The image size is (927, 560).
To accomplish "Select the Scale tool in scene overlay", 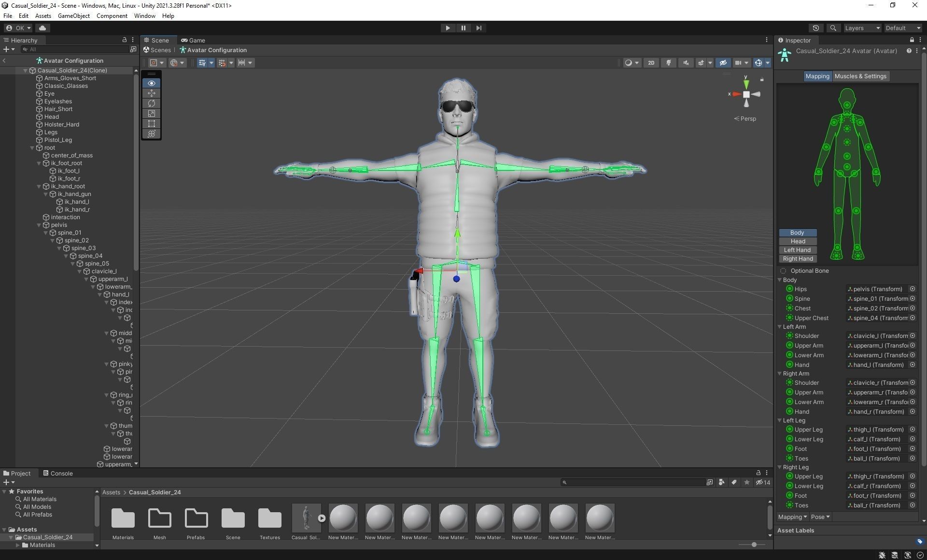I will click(x=151, y=113).
